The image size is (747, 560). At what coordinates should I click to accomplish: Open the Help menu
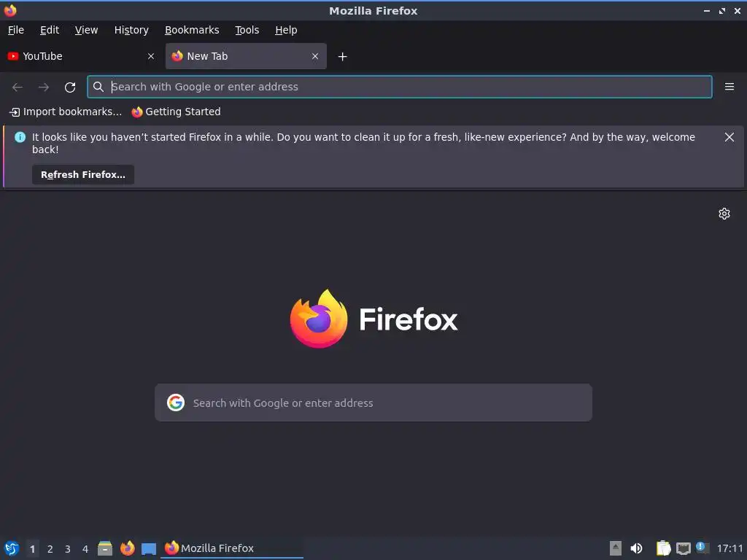coord(286,30)
